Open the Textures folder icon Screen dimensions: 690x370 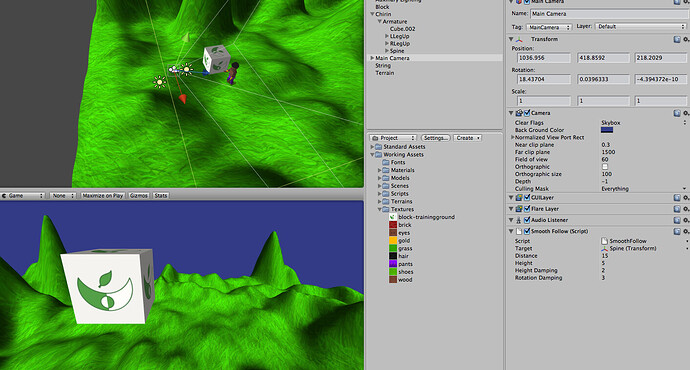386,209
